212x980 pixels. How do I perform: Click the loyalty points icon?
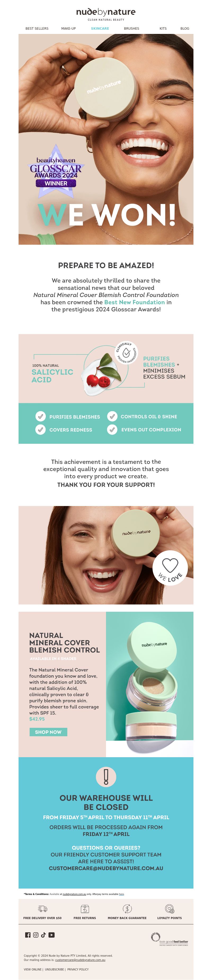click(x=170, y=909)
